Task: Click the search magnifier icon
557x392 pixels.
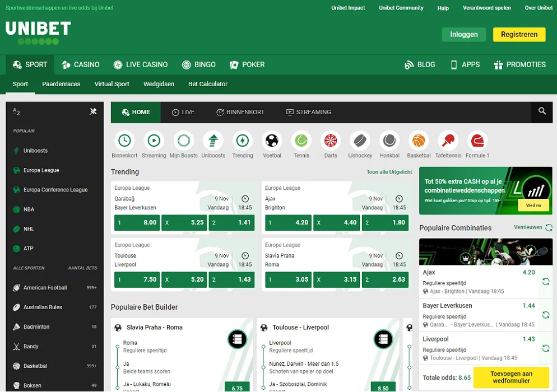Action: (542, 111)
